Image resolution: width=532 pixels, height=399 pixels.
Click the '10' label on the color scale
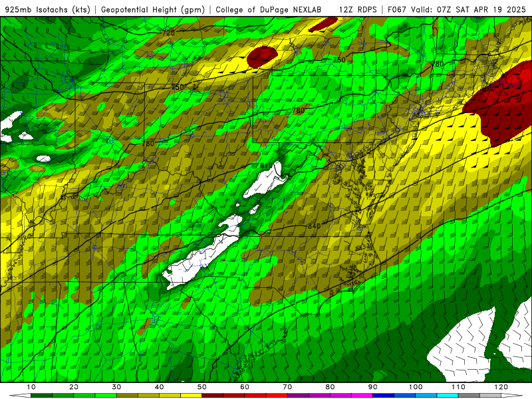[31, 387]
